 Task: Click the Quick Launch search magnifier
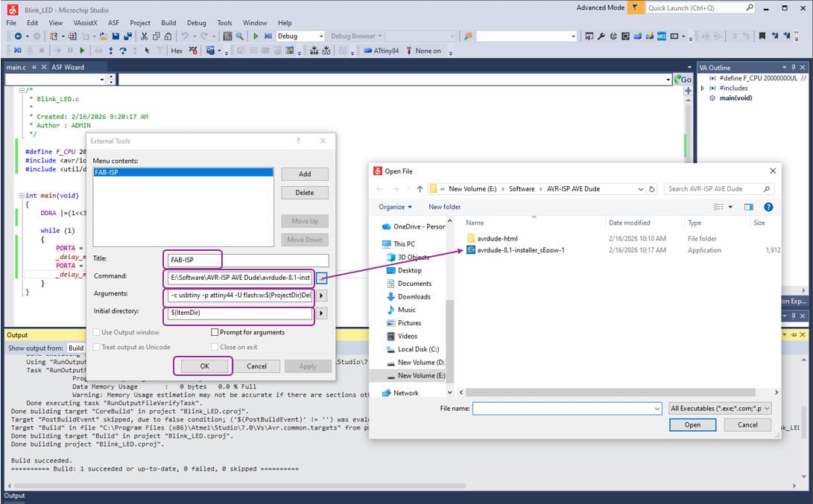pyautogui.click(x=750, y=7)
